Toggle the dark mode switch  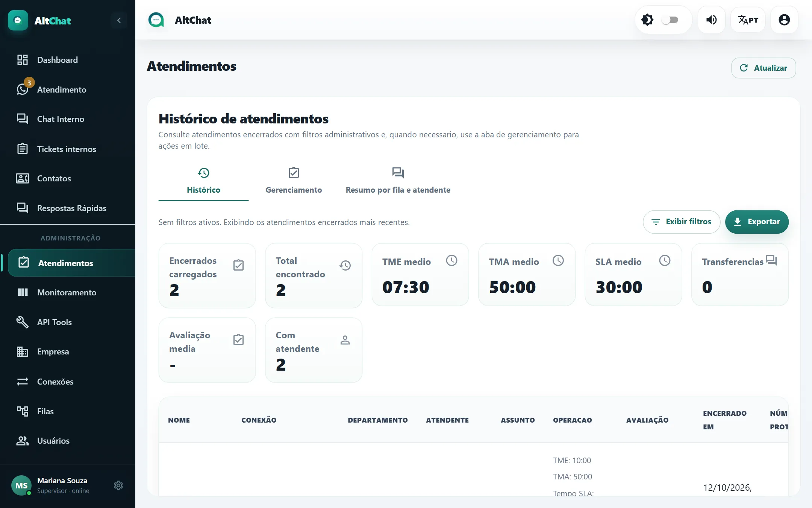click(x=670, y=20)
